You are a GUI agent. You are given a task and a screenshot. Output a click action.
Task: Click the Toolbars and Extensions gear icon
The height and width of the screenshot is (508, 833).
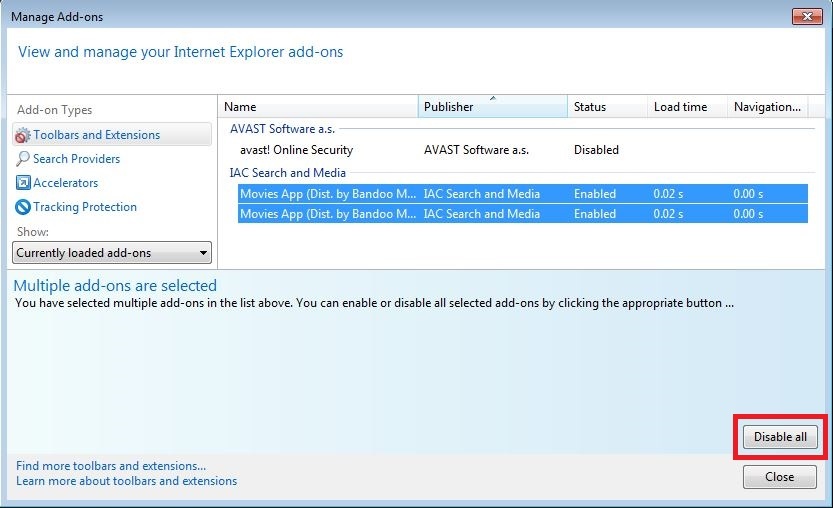pyautogui.click(x=22, y=135)
